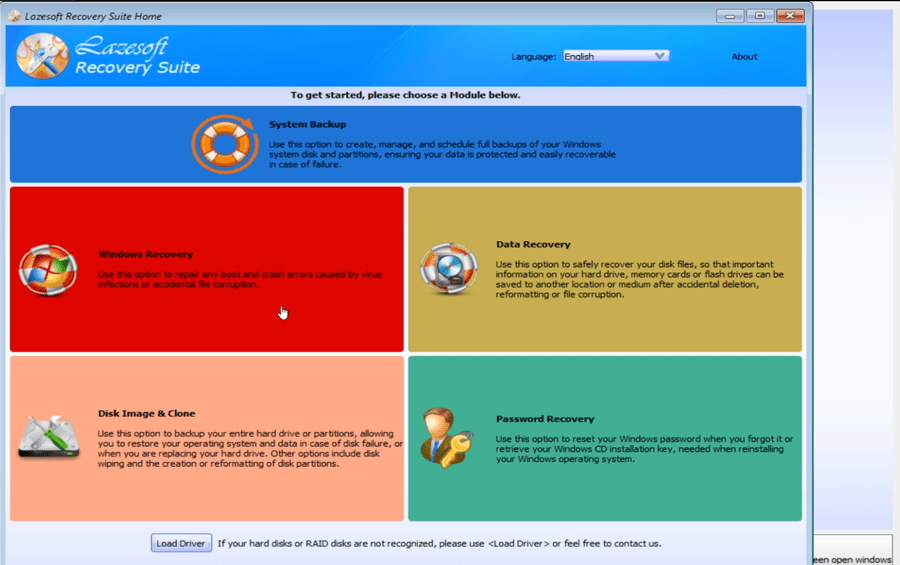
Task: Click the Lazesoft Recovery Suite logo icon
Action: click(x=42, y=56)
